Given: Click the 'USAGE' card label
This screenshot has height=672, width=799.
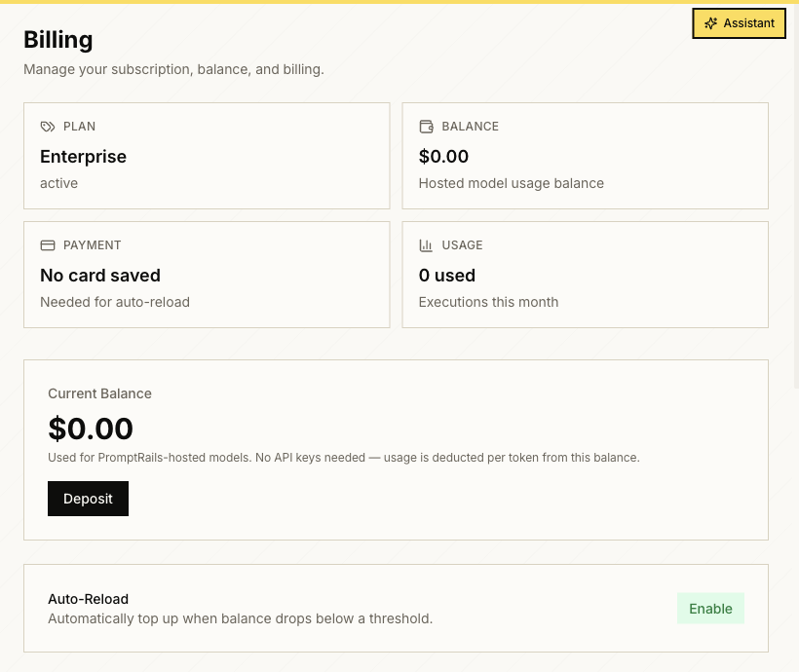Looking at the screenshot, I should (x=462, y=245).
